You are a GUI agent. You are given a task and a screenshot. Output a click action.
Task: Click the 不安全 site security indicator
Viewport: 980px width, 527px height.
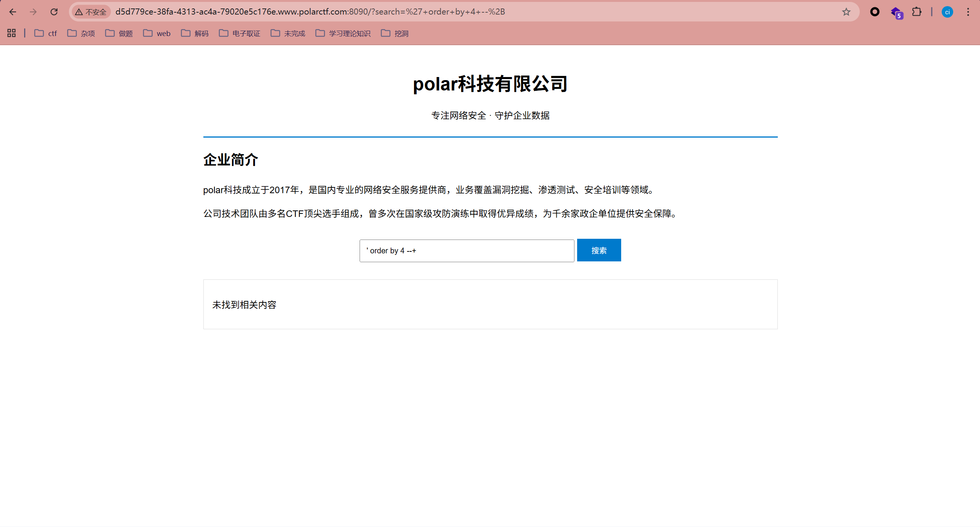(x=91, y=12)
